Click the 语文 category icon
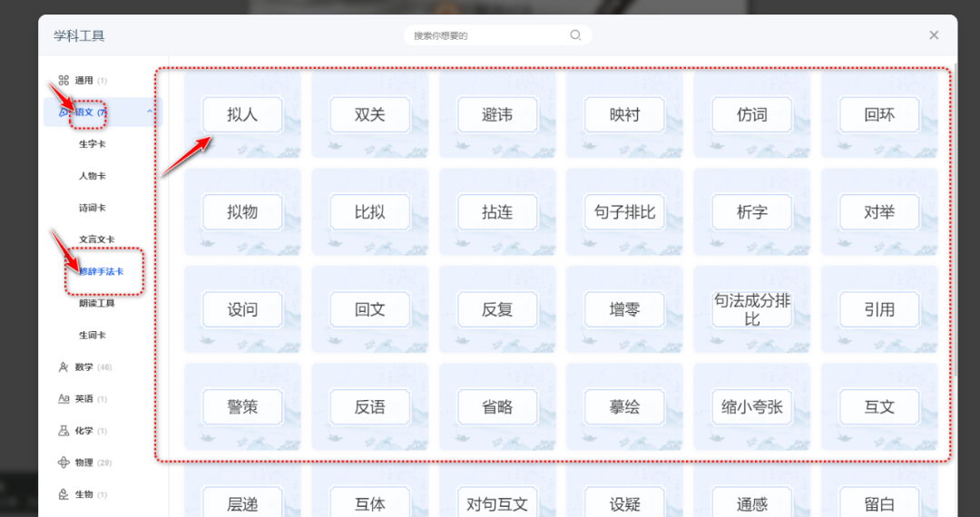 [x=64, y=112]
